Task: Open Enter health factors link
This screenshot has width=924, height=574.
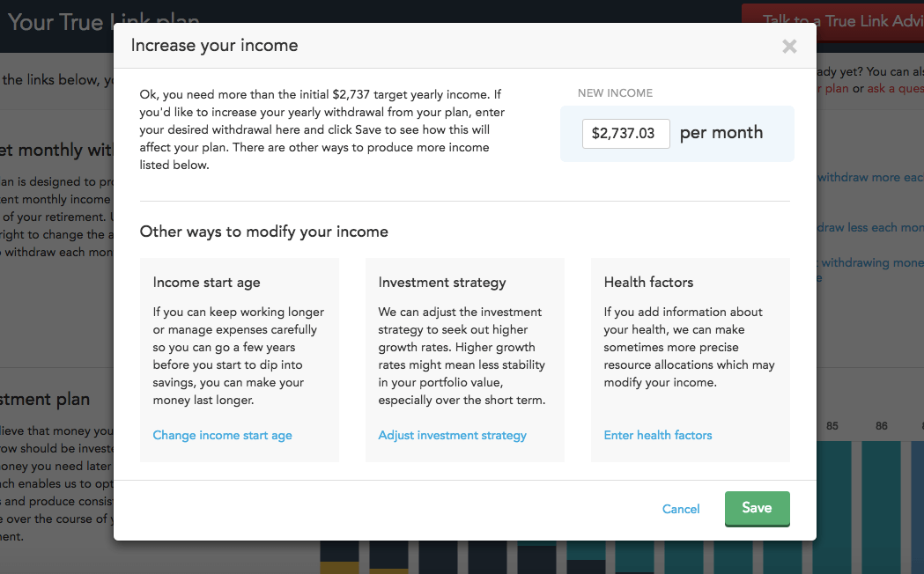Action: [658, 436]
